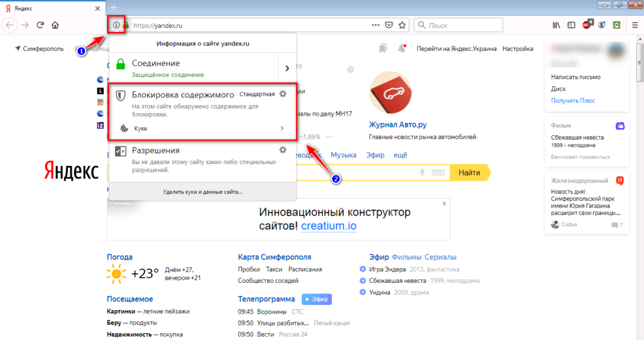Click Удалить куки и данные сайта
This screenshot has height=362, width=644.
[202, 191]
